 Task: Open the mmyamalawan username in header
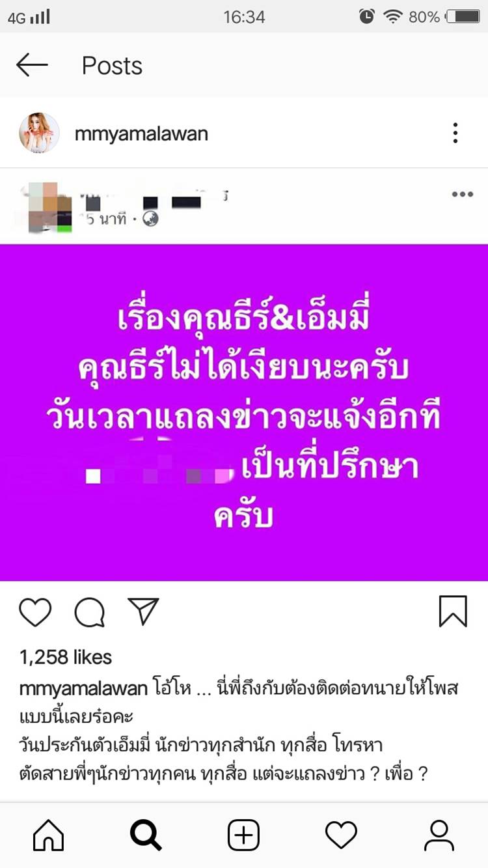coord(141,134)
